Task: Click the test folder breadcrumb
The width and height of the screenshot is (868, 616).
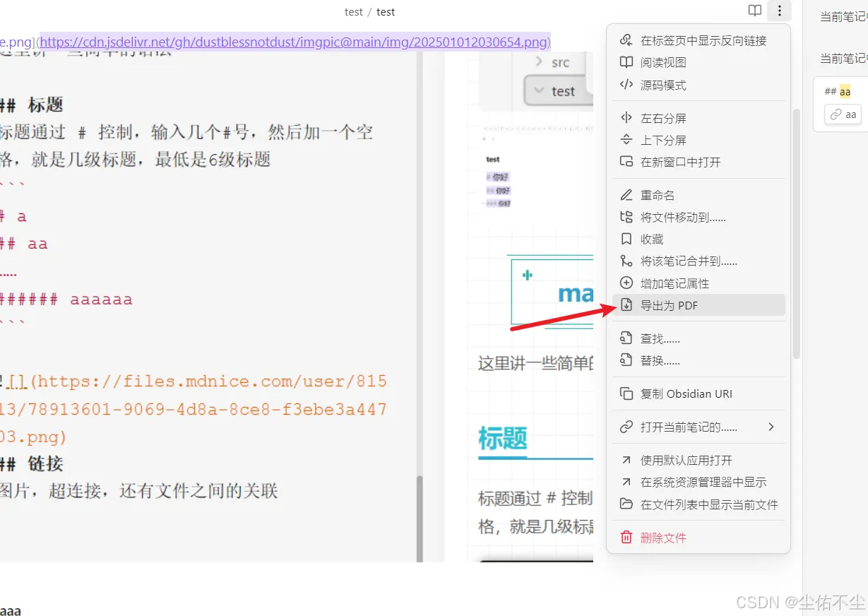Action: coord(354,12)
